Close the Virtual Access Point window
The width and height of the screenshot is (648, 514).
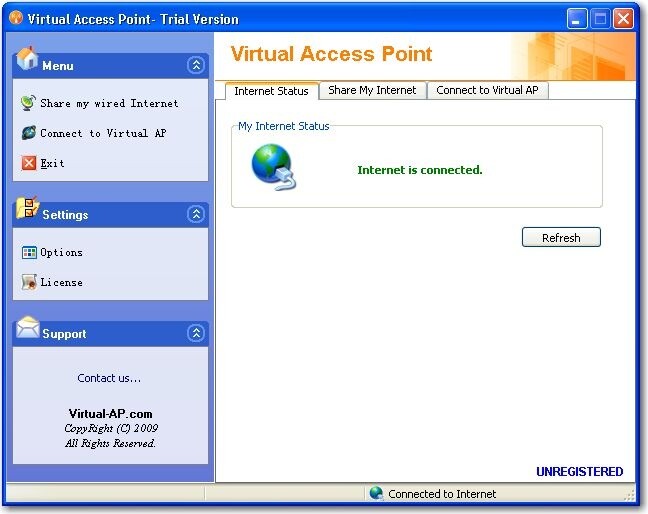click(623, 19)
